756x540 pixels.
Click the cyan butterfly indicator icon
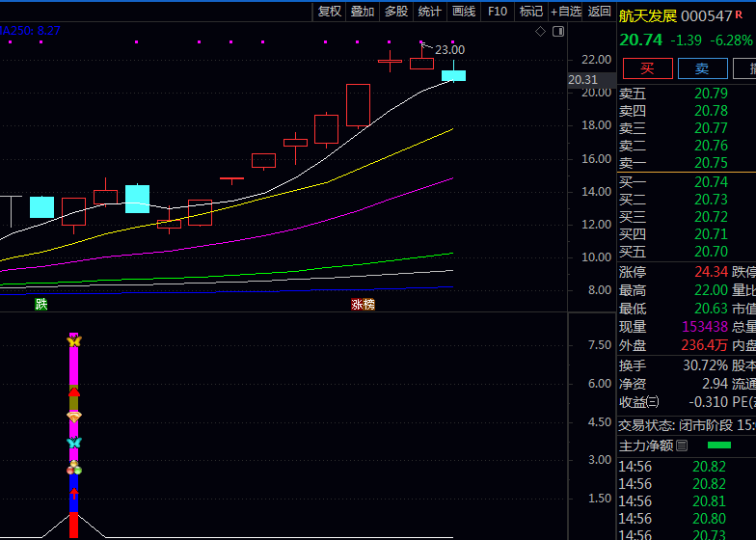click(74, 443)
